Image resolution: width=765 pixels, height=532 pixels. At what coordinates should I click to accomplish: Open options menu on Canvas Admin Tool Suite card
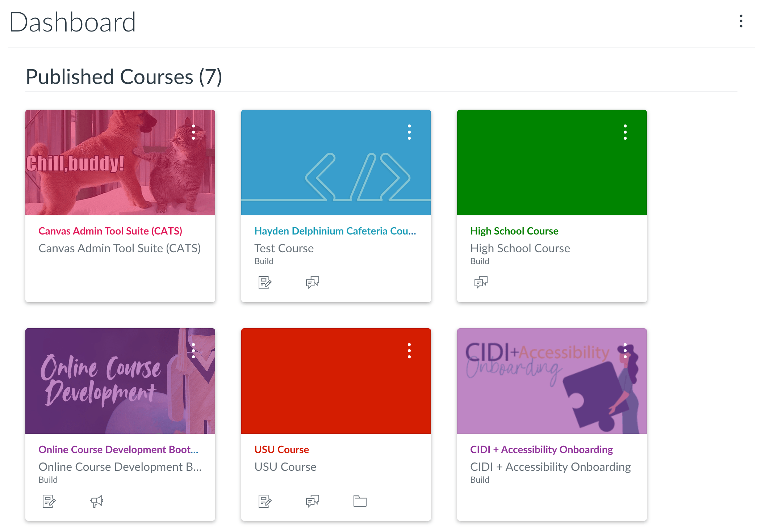[194, 132]
